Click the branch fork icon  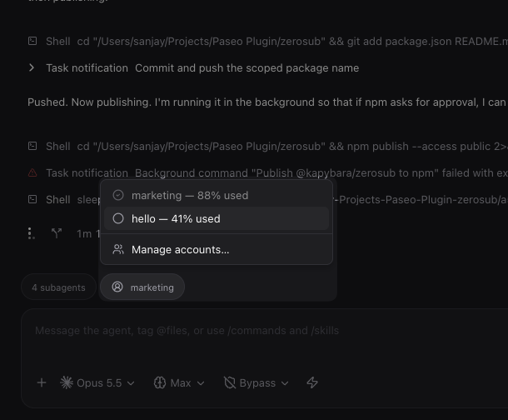pos(57,233)
